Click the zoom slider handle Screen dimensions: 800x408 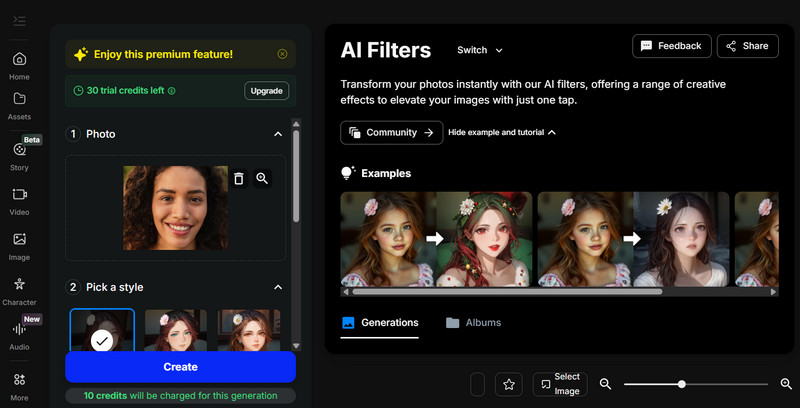(682, 384)
